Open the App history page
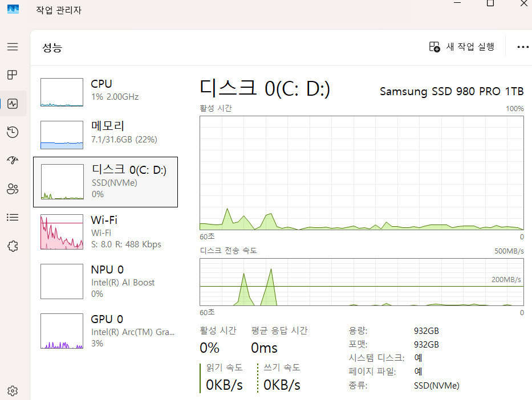Image resolution: width=532 pixels, height=400 pixels. click(13, 132)
